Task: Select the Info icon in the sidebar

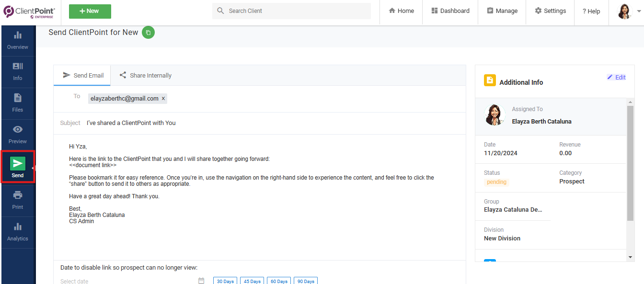Action: (x=18, y=71)
